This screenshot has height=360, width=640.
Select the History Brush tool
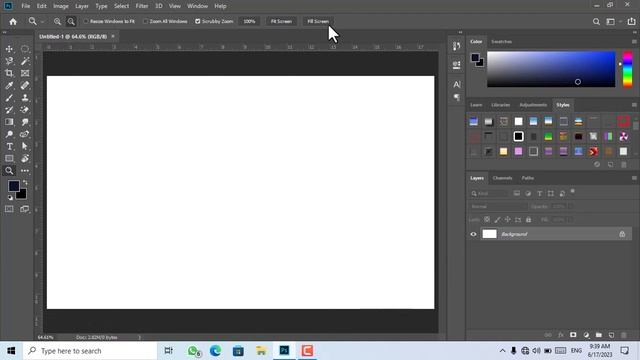coord(9,110)
